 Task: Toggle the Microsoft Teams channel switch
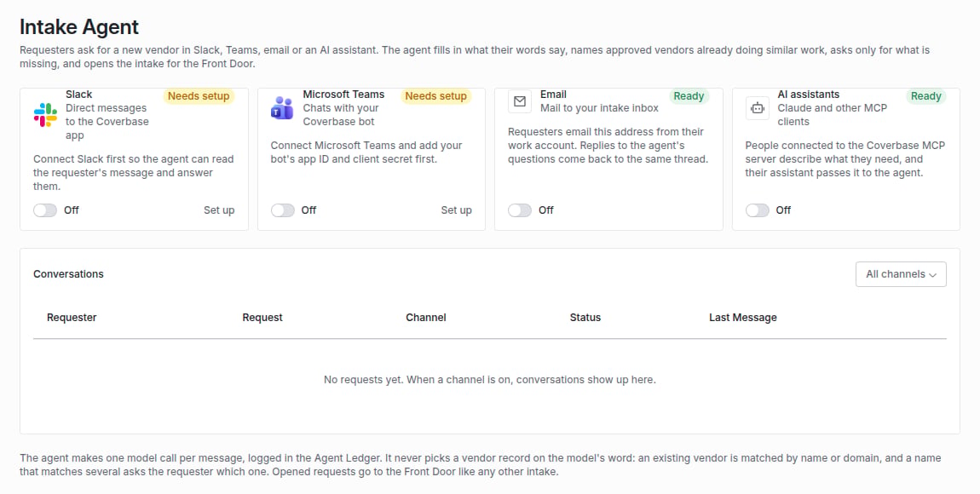tap(283, 210)
